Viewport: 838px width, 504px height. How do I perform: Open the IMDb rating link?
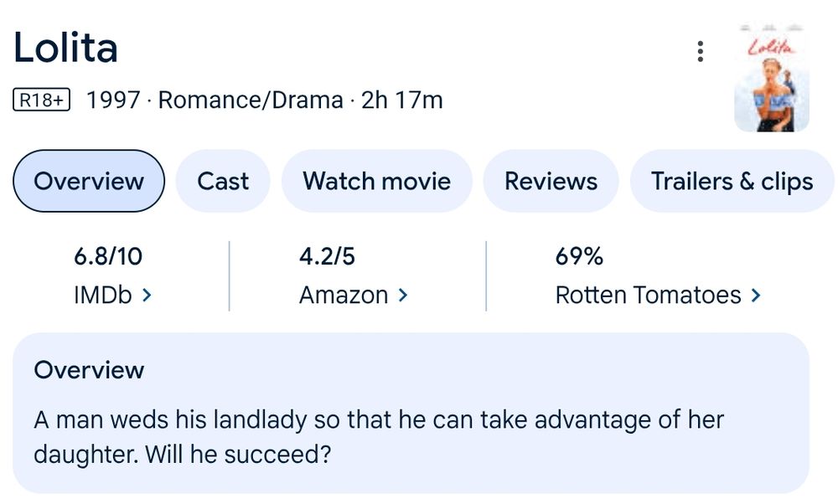[x=103, y=295]
